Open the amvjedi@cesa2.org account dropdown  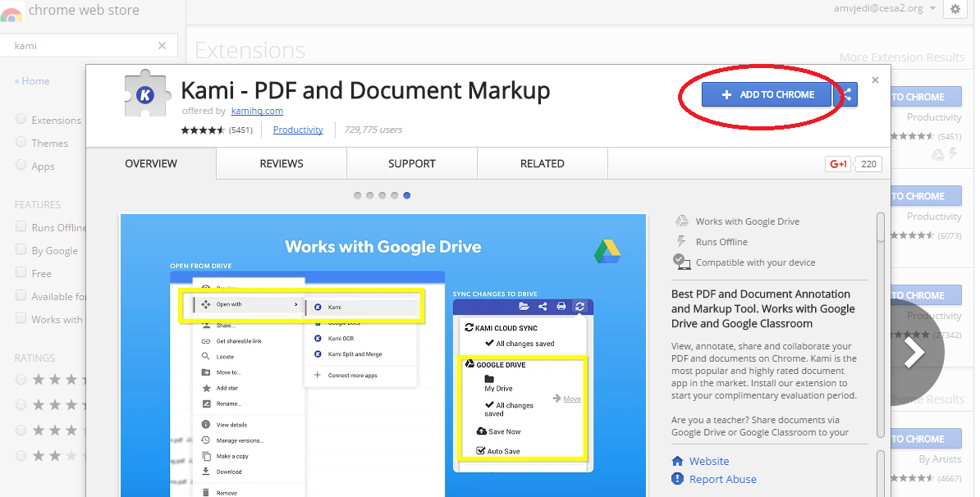884,9
